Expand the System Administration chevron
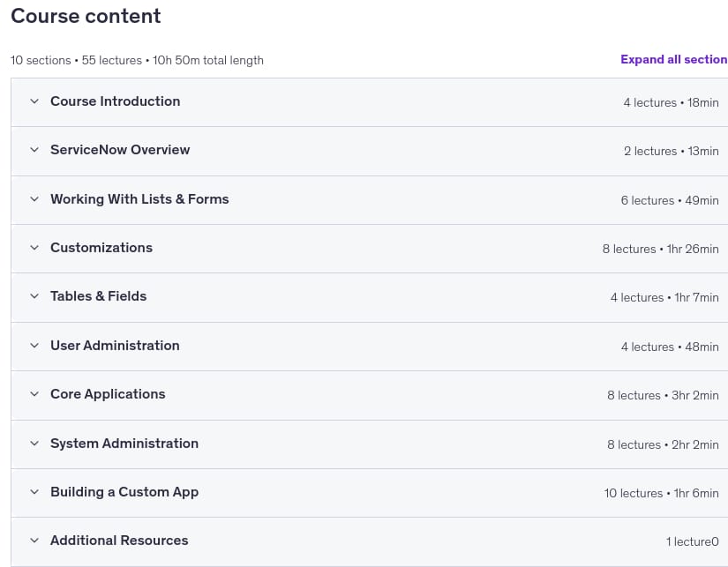 click(34, 444)
